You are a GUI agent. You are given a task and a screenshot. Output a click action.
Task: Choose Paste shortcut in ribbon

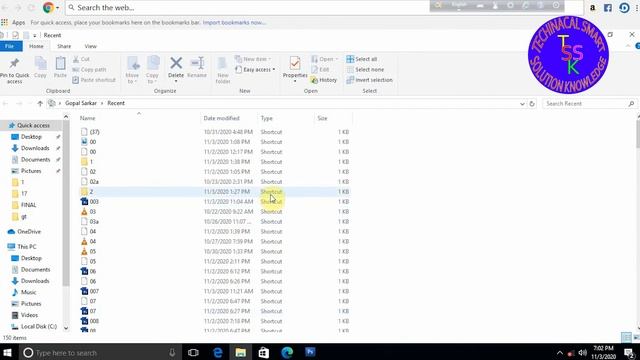94,80
